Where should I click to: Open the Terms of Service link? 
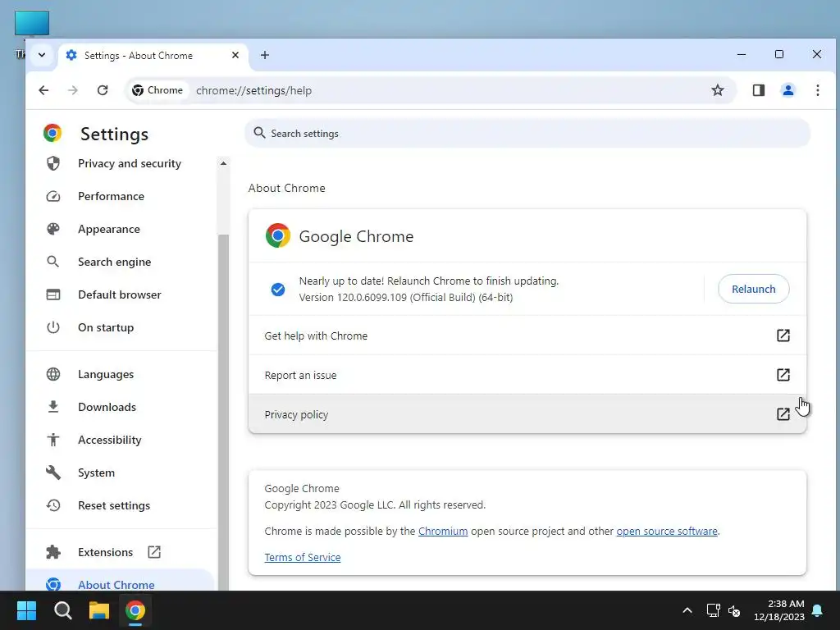pos(303,557)
